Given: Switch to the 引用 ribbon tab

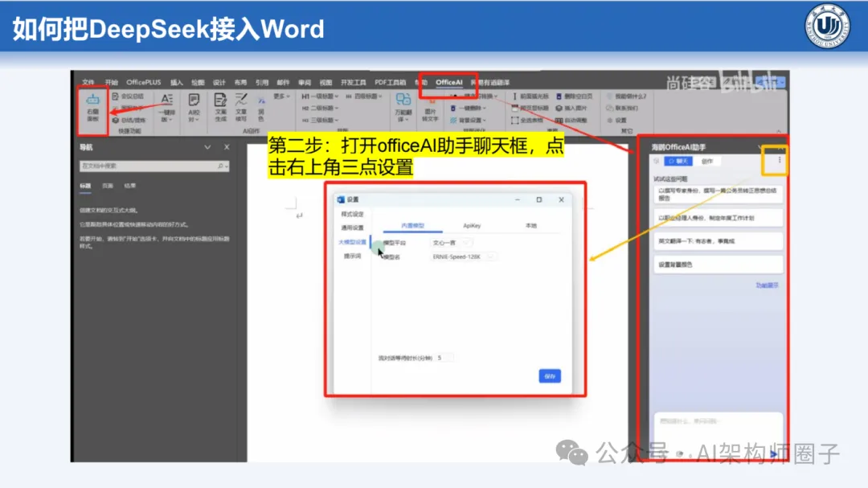Looking at the screenshot, I should tap(262, 82).
